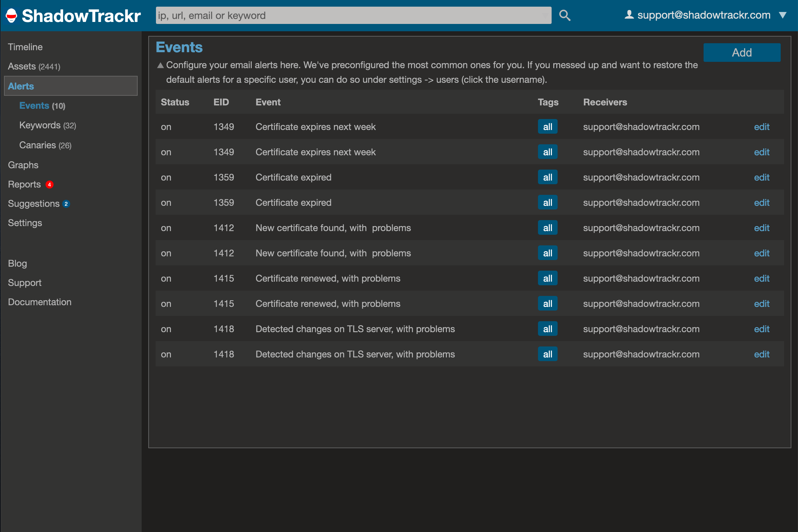Open the 'all' tag for event 1418
Viewport: 798px width, 532px height.
click(548, 329)
